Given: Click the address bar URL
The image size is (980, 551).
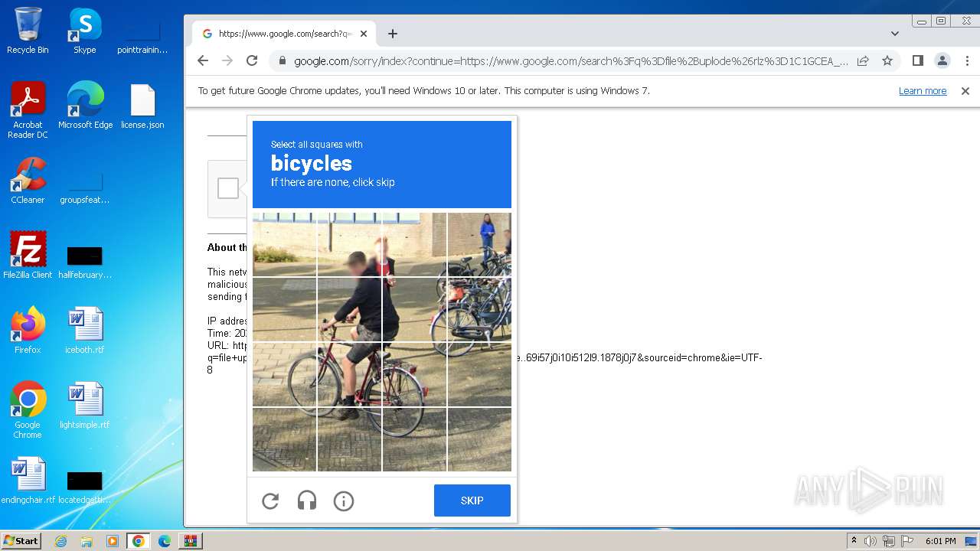Looking at the screenshot, I should 570,60.
